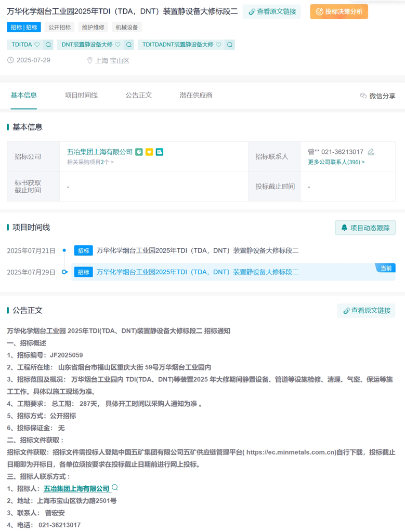Select the 公开招标 tag

(x=59, y=27)
